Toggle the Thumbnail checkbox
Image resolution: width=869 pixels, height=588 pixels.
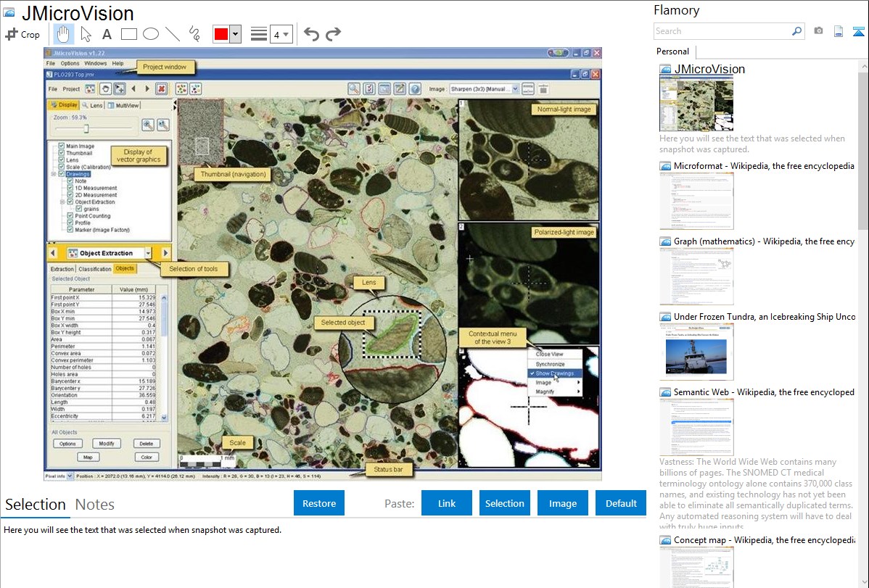click(62, 153)
